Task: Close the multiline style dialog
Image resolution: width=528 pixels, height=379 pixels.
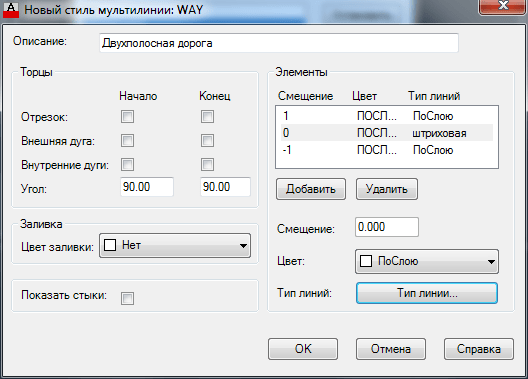Action: click(502, 6)
